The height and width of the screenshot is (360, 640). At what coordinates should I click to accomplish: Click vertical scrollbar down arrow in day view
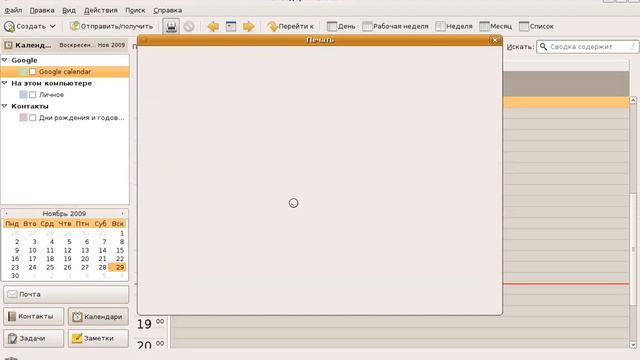(x=633, y=345)
